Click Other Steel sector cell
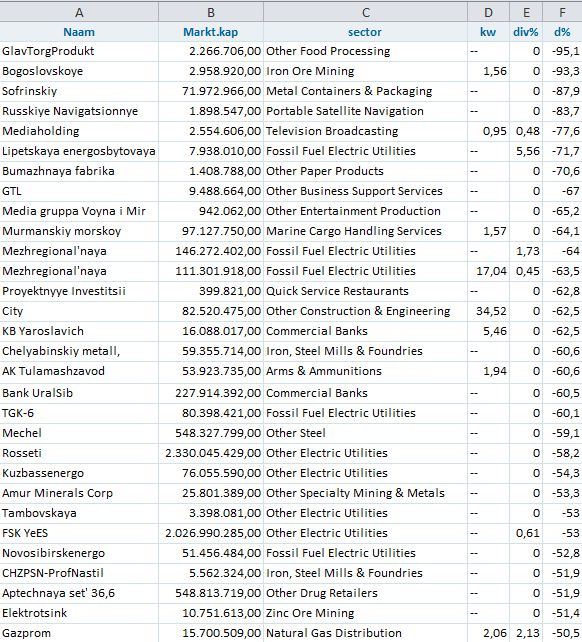 coord(365,434)
